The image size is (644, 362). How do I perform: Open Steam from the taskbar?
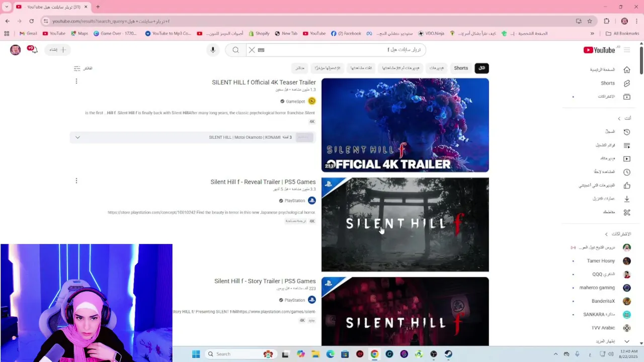click(x=448, y=354)
